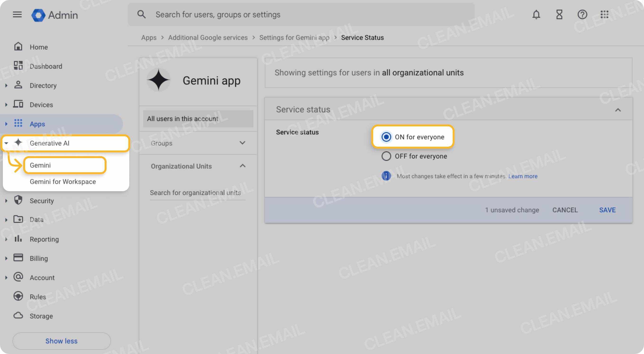Viewport: 644px width, 354px height.
Task: Open the Help question mark icon
Action: click(582, 14)
